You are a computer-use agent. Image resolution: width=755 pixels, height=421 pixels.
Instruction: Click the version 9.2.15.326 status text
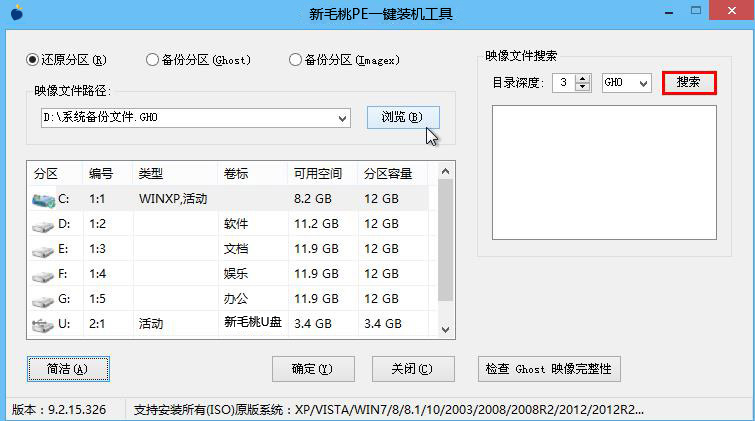click(x=59, y=410)
